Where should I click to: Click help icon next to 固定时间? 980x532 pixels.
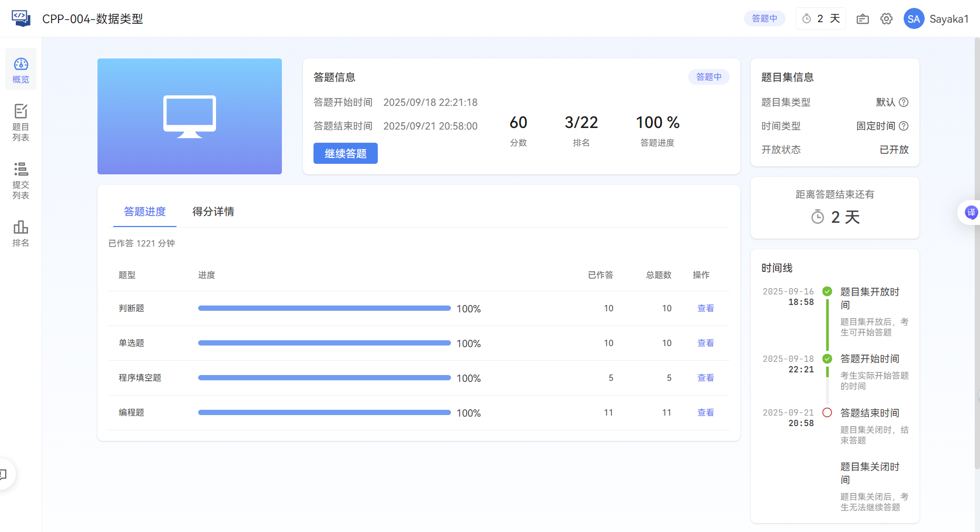point(904,126)
